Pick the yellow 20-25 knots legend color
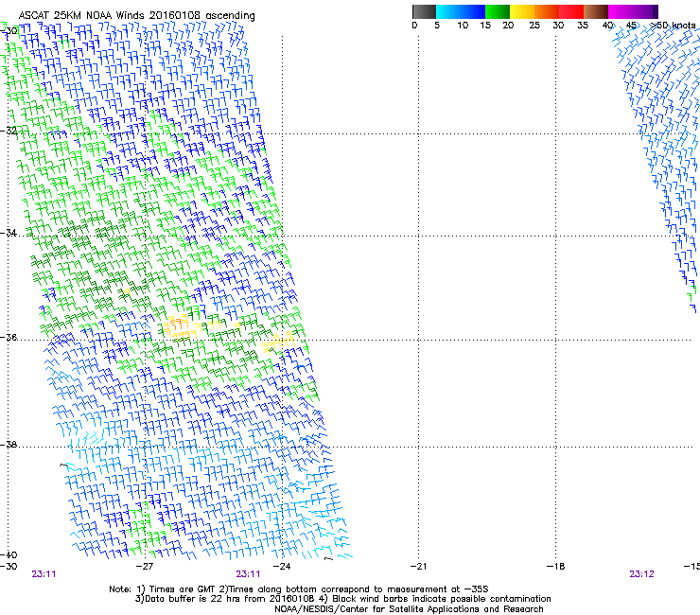 (522, 11)
